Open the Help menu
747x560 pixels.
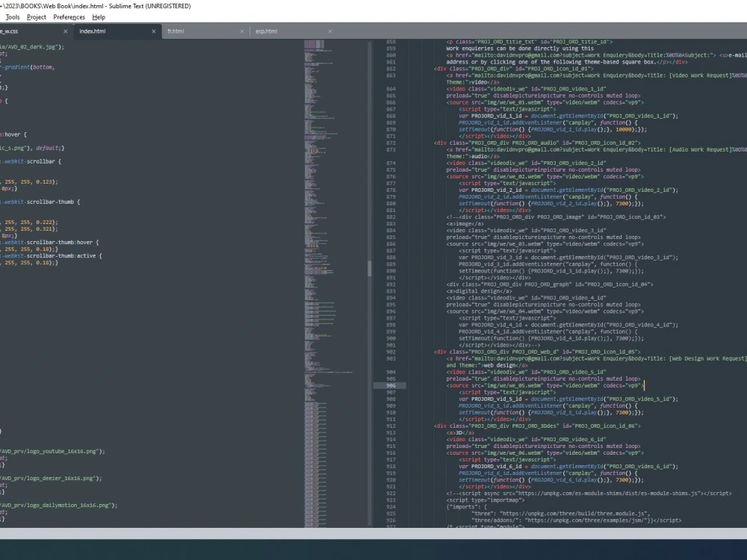coord(99,17)
